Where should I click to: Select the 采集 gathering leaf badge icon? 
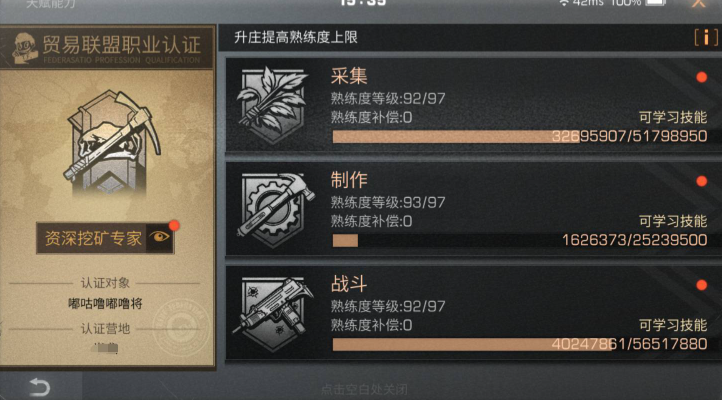point(273,105)
